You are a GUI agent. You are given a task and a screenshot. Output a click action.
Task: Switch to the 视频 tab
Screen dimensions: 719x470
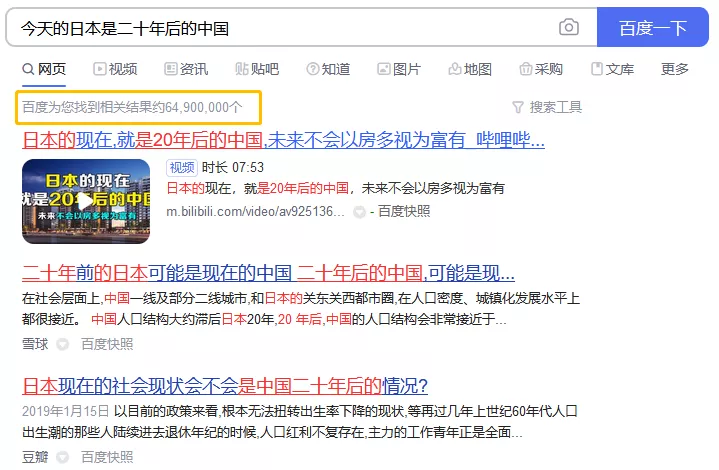pyautogui.click(x=115, y=69)
